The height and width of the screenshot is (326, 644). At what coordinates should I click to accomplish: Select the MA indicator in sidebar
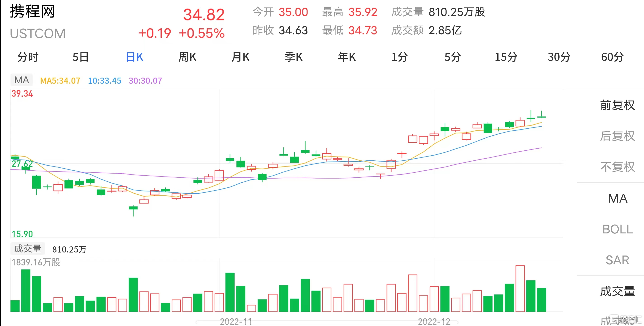617,198
